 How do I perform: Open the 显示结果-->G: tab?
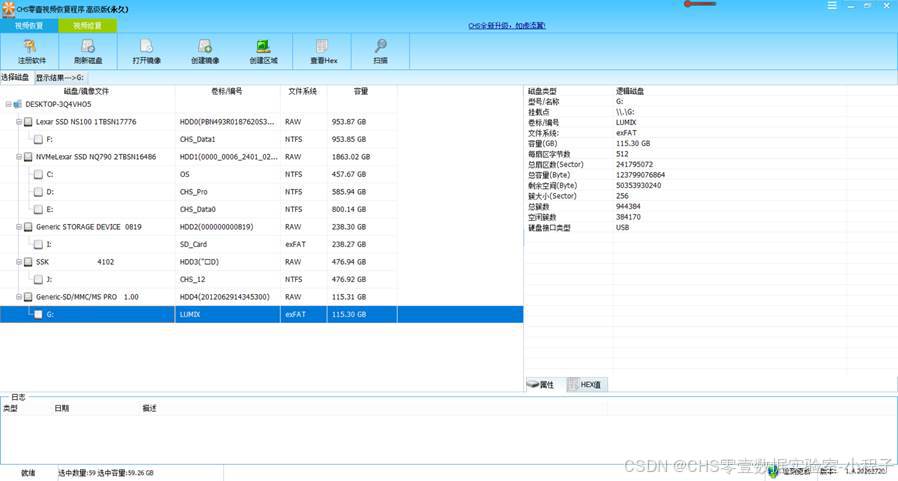pyautogui.click(x=60, y=77)
